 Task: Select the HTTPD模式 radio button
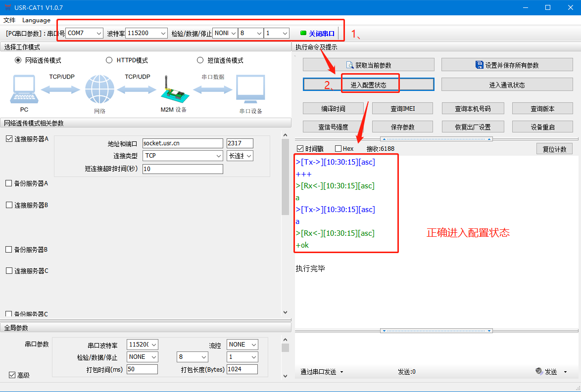[109, 60]
